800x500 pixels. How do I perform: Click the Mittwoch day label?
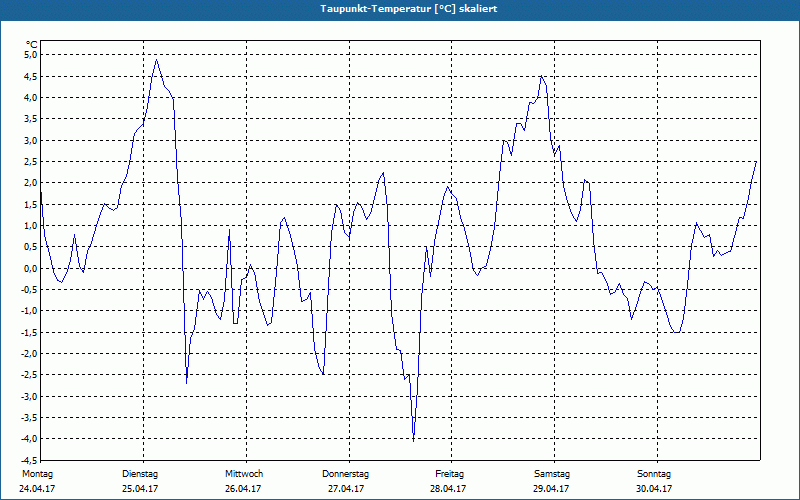point(244,474)
